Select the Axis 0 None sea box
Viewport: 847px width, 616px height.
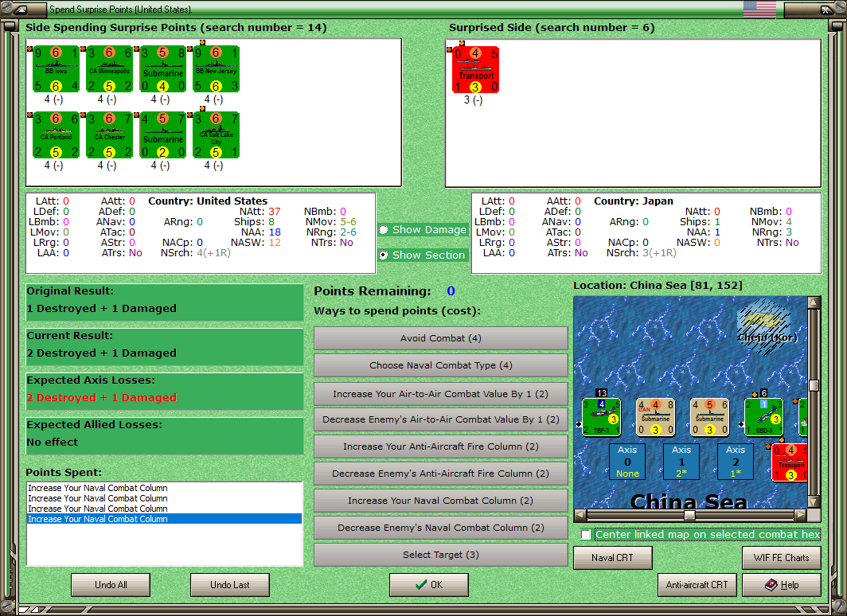coord(627,462)
